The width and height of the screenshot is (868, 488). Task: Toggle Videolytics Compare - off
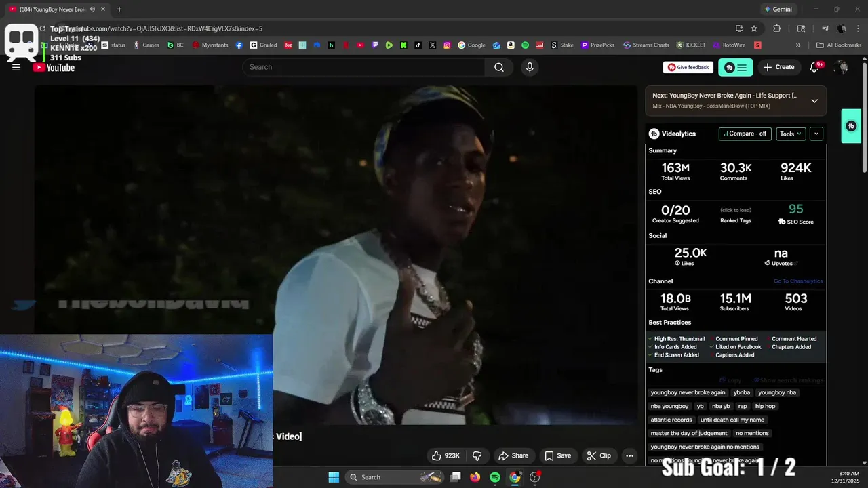click(x=745, y=134)
